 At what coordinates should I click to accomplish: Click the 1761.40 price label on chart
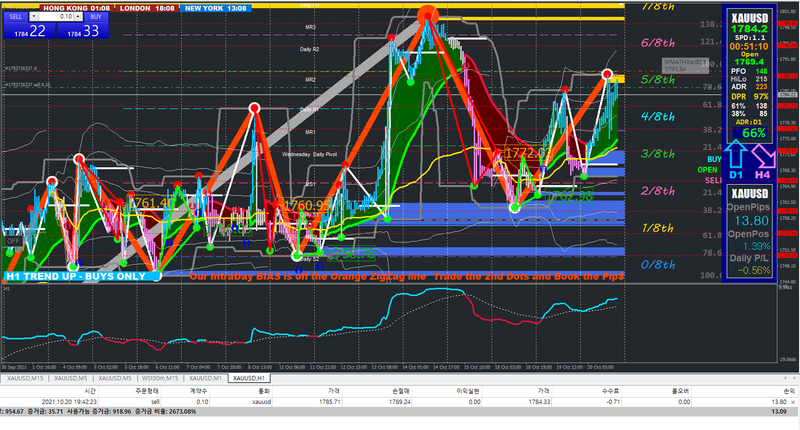pos(149,203)
